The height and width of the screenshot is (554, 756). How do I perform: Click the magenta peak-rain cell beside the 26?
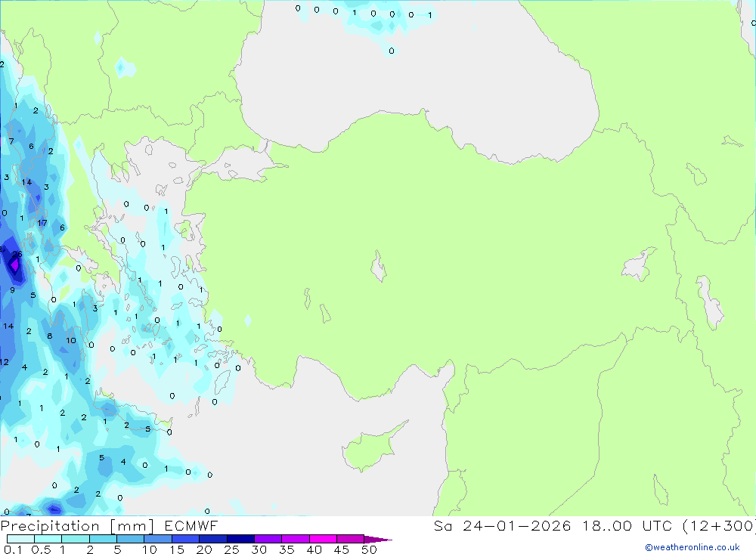pos(15,265)
